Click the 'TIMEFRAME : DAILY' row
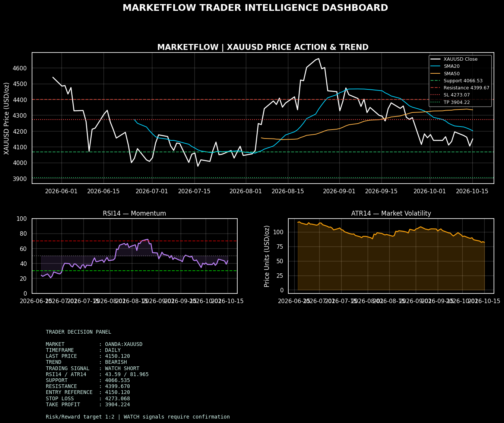The height and width of the screenshot is (423, 504). pos(83,350)
